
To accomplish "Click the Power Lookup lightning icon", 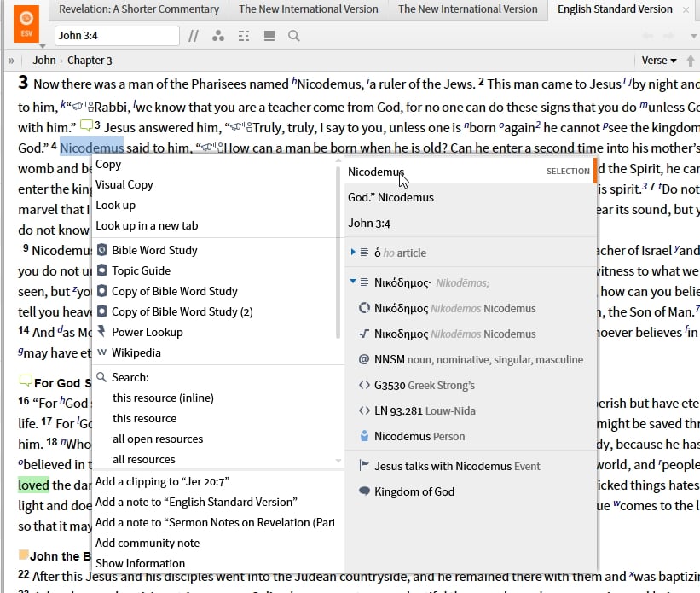I will (101, 331).
